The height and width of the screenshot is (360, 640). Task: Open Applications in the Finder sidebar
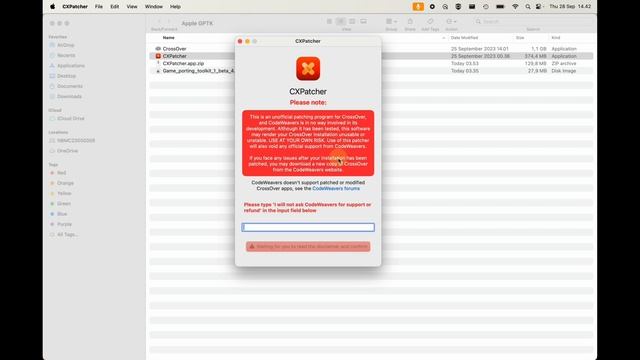[x=71, y=65]
